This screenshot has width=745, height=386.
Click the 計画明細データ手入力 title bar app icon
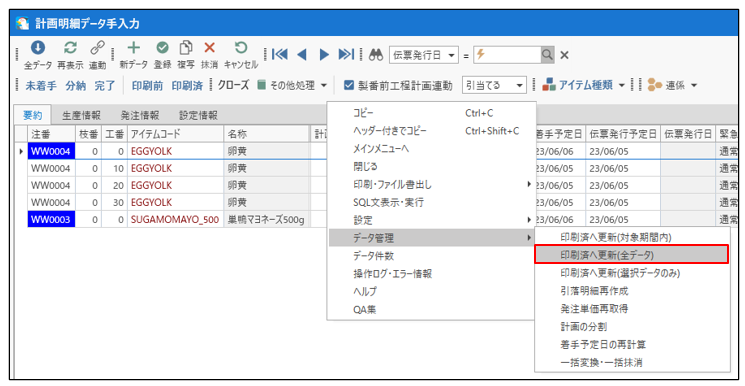(x=22, y=23)
